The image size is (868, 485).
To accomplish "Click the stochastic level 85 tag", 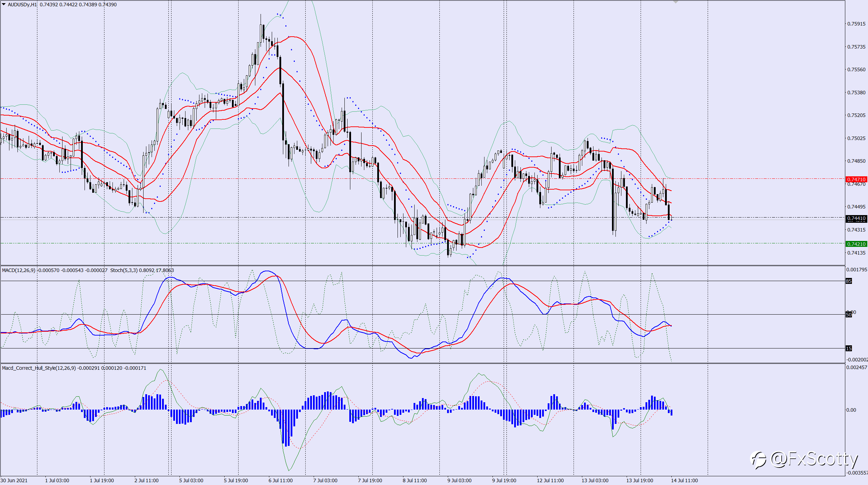I will (849, 281).
